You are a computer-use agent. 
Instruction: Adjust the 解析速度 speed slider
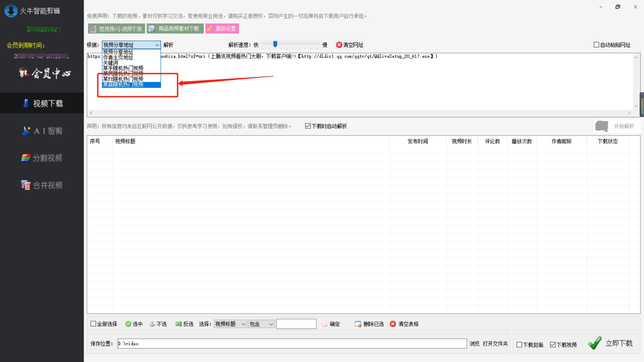tap(275, 44)
